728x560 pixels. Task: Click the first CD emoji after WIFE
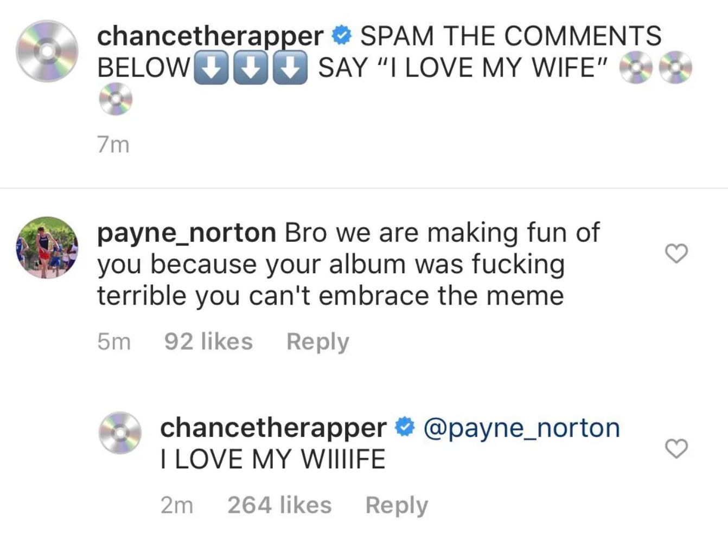[636, 68]
